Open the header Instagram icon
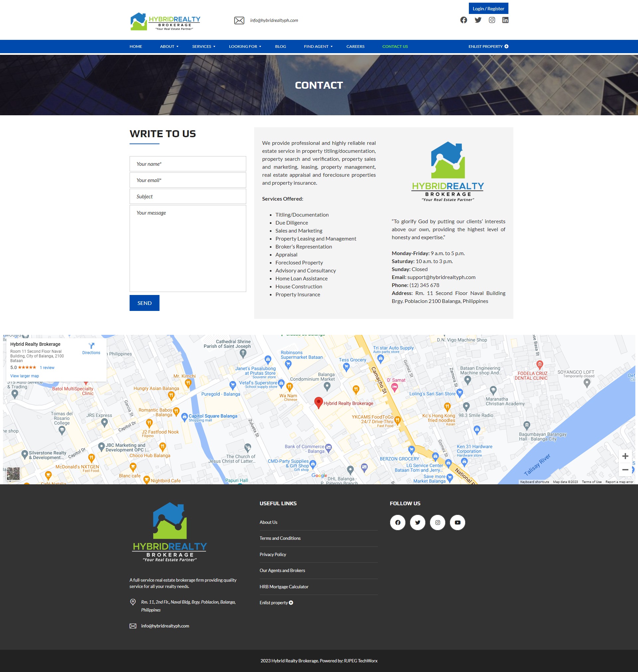 (492, 20)
